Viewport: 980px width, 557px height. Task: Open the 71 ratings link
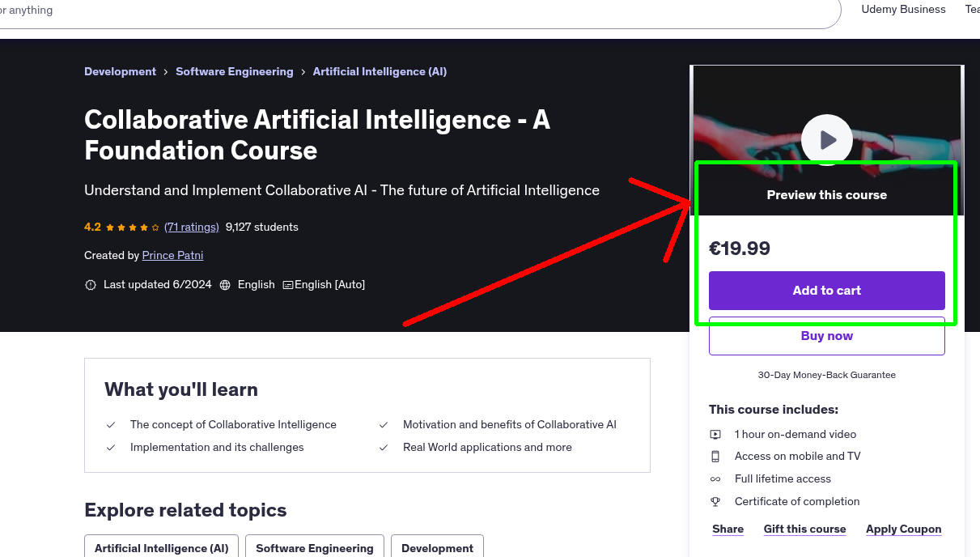[x=191, y=227]
